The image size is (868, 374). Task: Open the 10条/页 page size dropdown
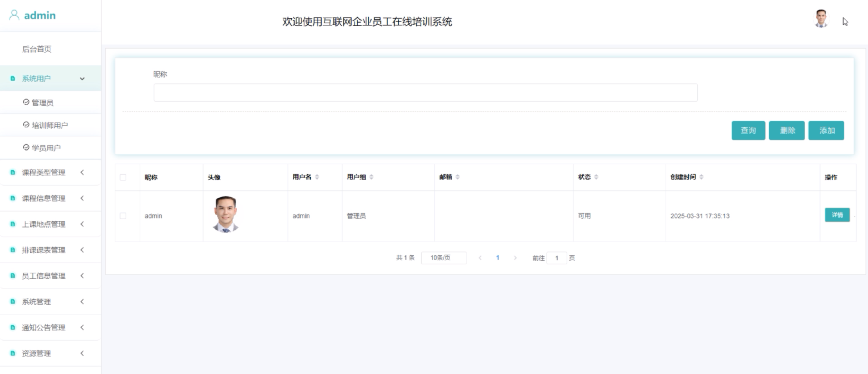443,258
